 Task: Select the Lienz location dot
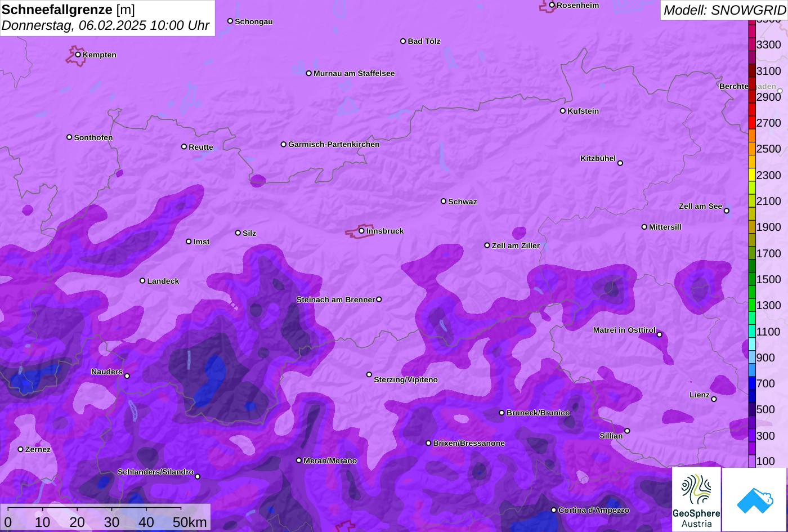click(714, 399)
